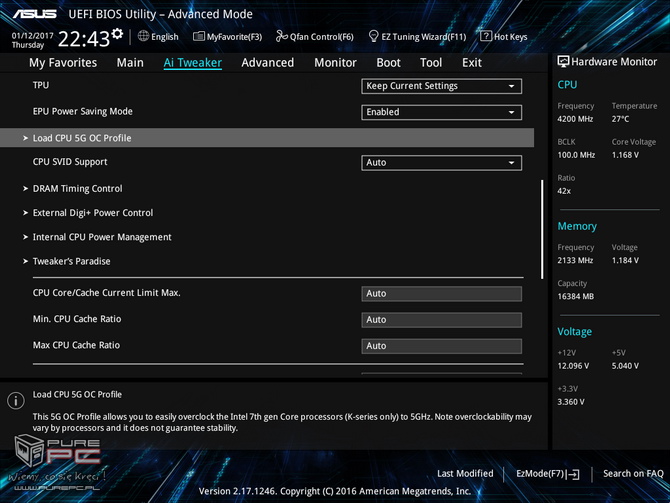Image resolution: width=670 pixels, height=503 pixels.
Task: Click the EZ Tuning Wizard bulb icon
Action: point(373,36)
